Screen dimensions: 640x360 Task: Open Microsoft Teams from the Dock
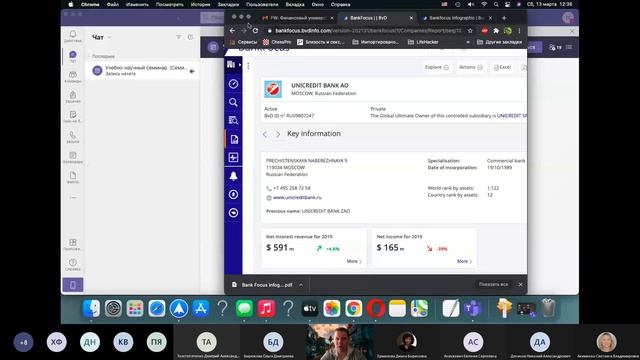[473, 309]
